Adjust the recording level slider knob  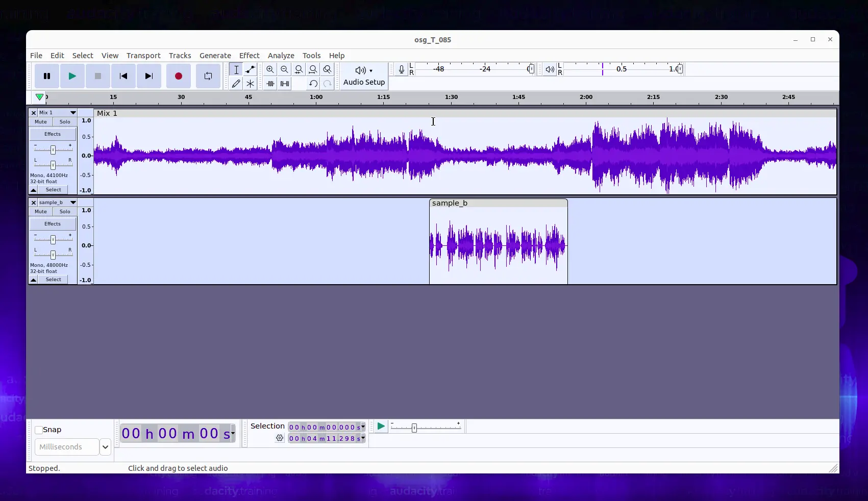point(531,69)
